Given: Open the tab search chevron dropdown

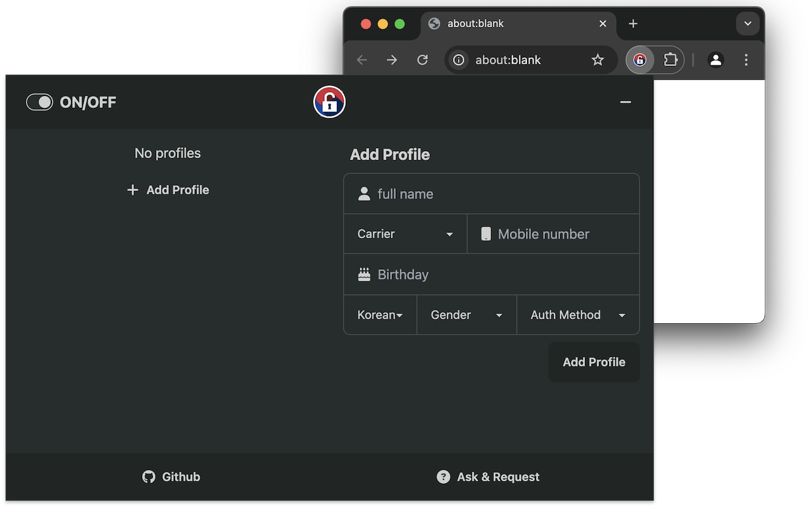Looking at the screenshot, I should (x=747, y=23).
